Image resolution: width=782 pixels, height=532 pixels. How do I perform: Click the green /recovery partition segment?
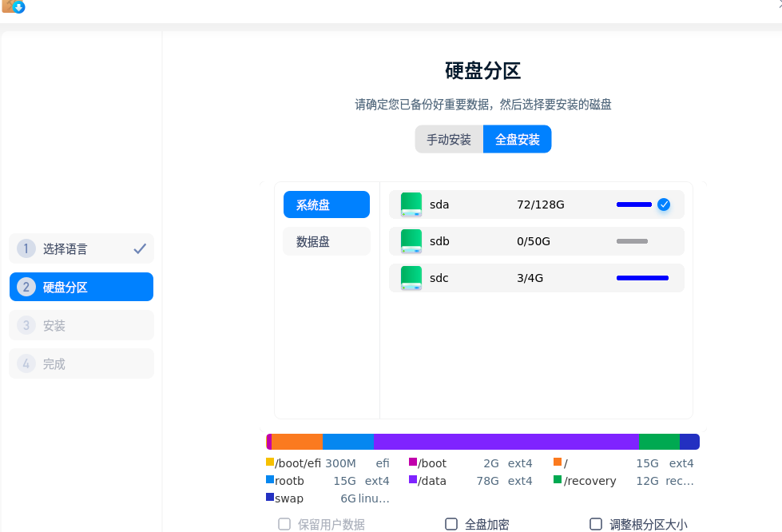659,442
